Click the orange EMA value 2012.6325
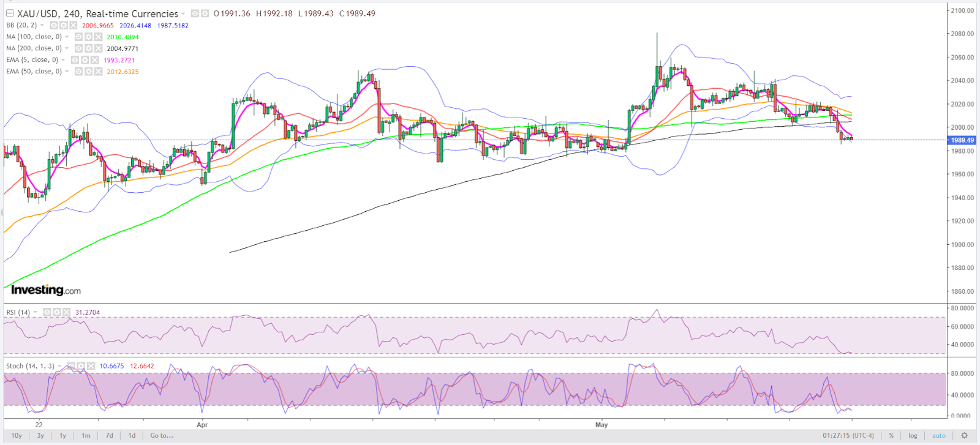 (x=123, y=72)
